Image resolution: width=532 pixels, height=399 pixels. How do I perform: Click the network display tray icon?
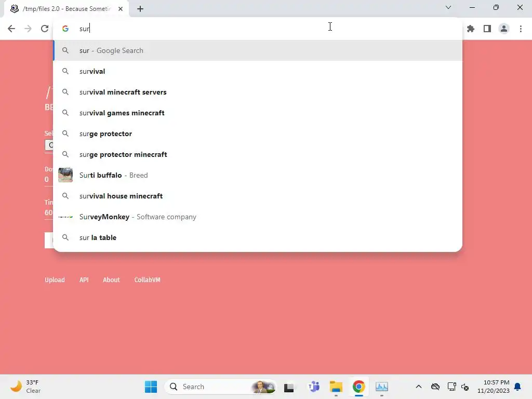point(451,387)
